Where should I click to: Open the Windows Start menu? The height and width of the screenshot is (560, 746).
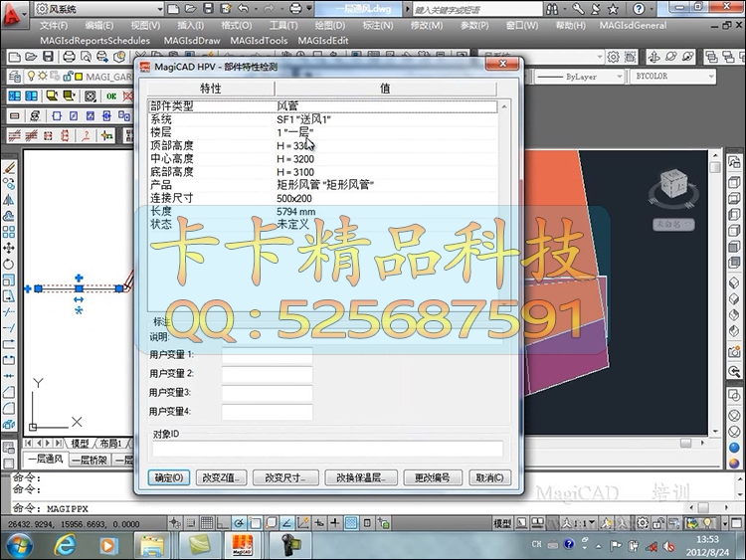click(19, 546)
